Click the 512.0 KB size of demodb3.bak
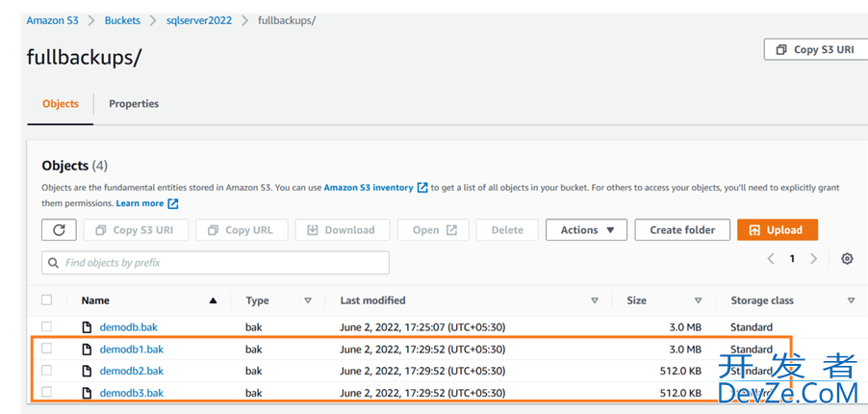Screen dimensions: 868x414 pos(681,393)
